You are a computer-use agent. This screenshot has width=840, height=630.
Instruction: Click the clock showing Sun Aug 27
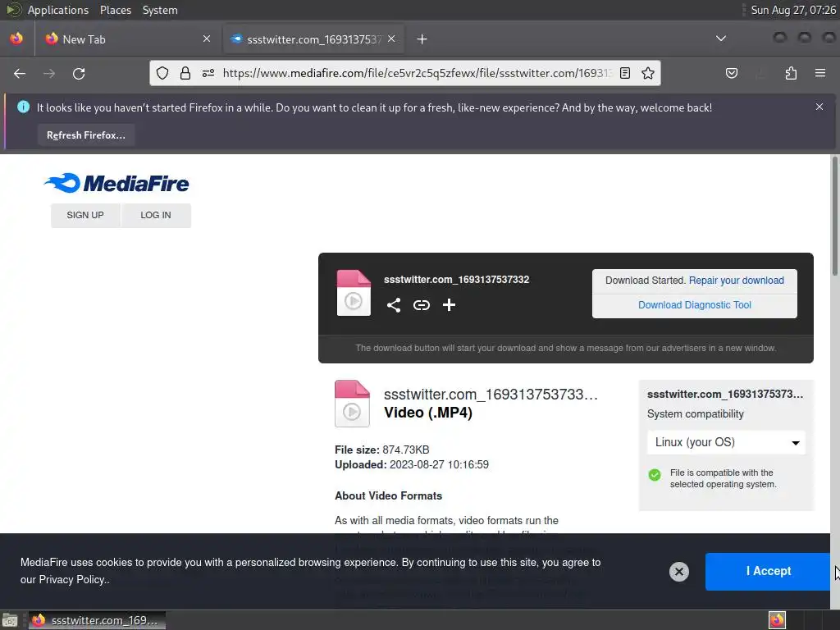[793, 10]
